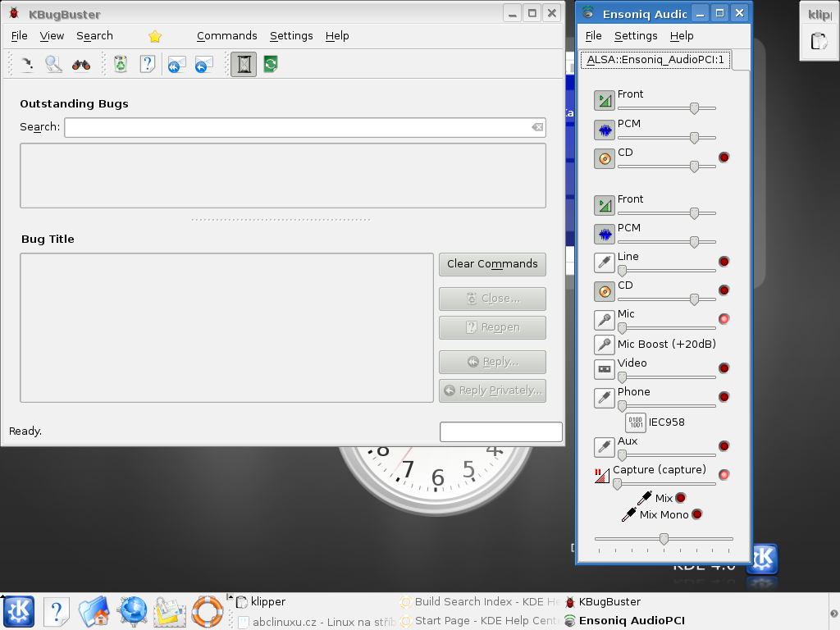Click the clear search field icon
This screenshot has height=630, width=840.
point(537,127)
